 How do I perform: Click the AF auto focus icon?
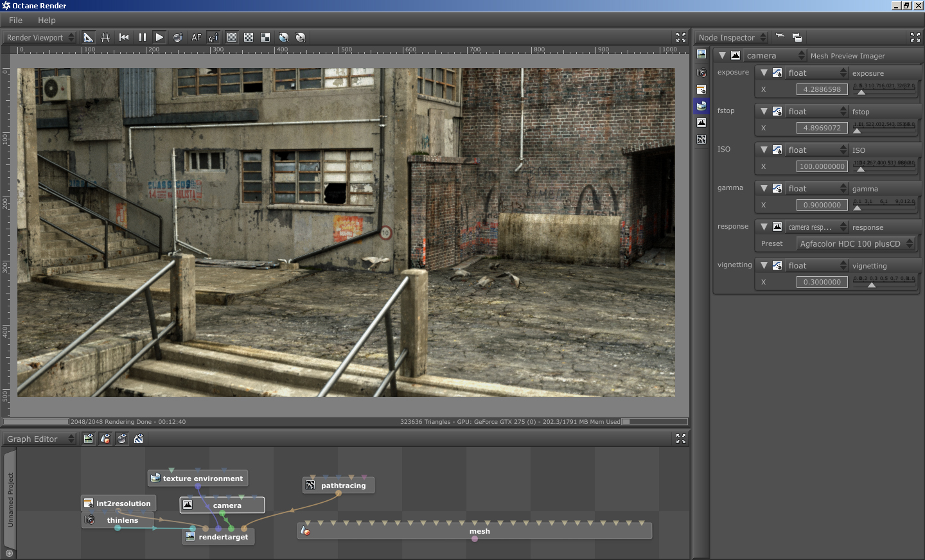point(197,37)
